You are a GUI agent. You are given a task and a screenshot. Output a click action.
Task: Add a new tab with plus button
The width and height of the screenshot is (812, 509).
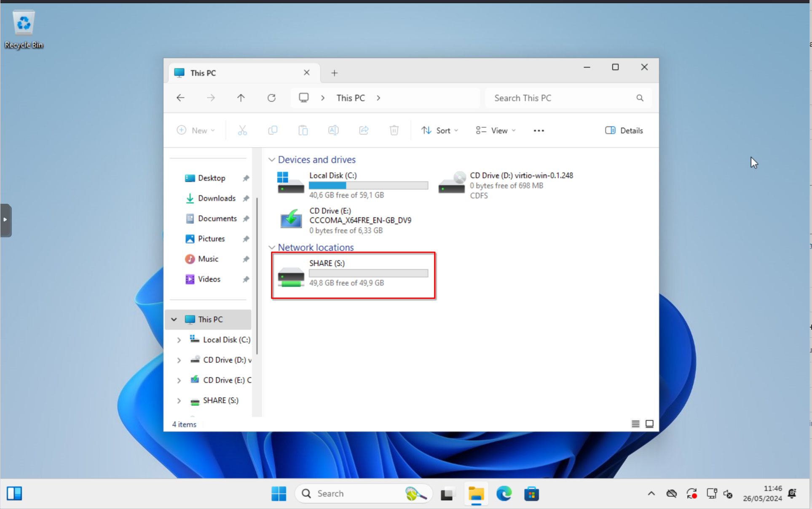335,73
